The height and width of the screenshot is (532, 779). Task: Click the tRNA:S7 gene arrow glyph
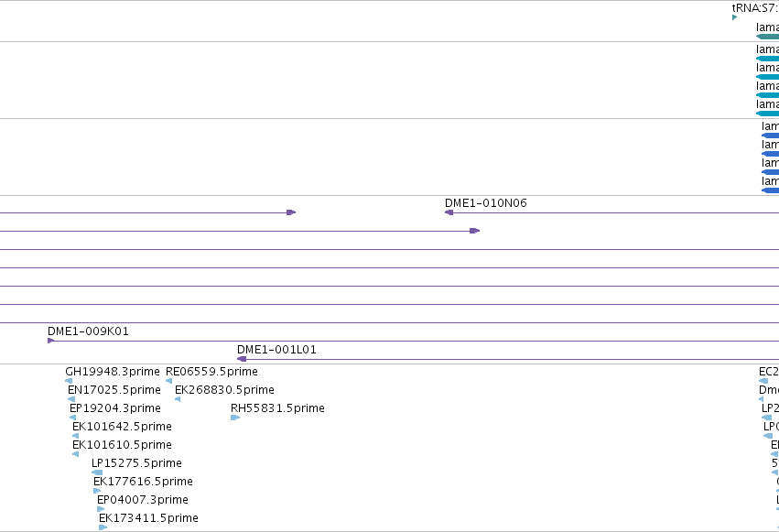734,17
